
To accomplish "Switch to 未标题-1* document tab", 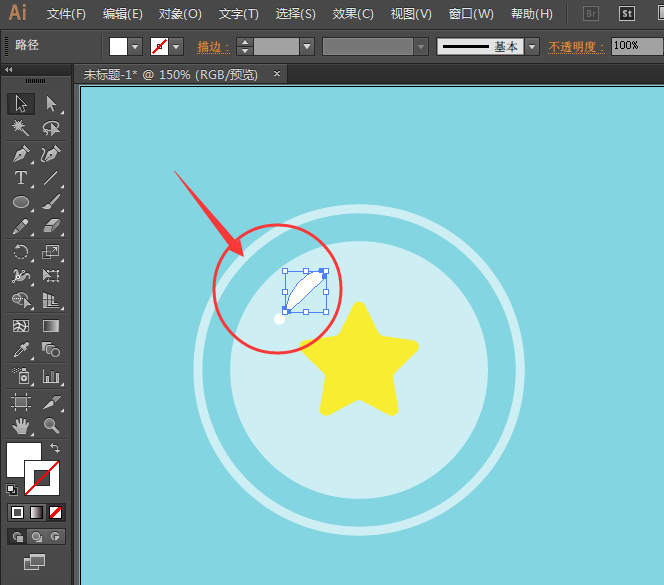I will pos(171,75).
